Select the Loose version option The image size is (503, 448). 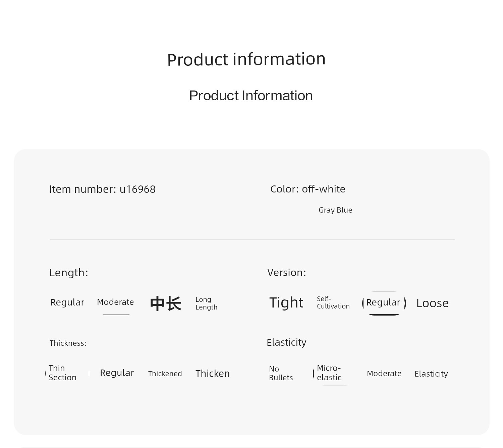(x=432, y=303)
